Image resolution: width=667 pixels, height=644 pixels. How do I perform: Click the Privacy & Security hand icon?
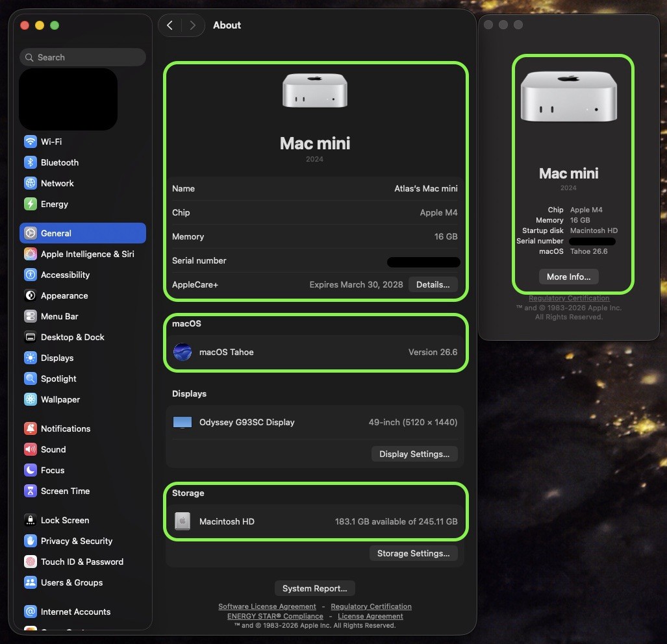[31, 541]
